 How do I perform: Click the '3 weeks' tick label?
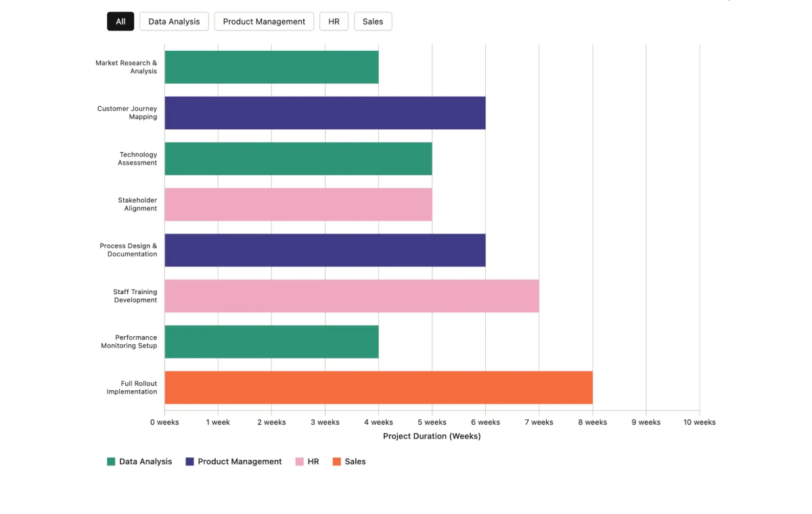(325, 422)
